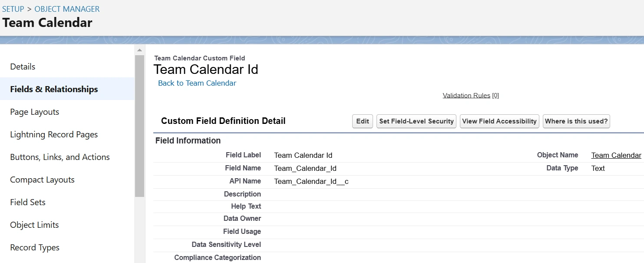644x263 pixels.
Task: Select Compact Layouts in sidebar
Action: click(x=42, y=180)
